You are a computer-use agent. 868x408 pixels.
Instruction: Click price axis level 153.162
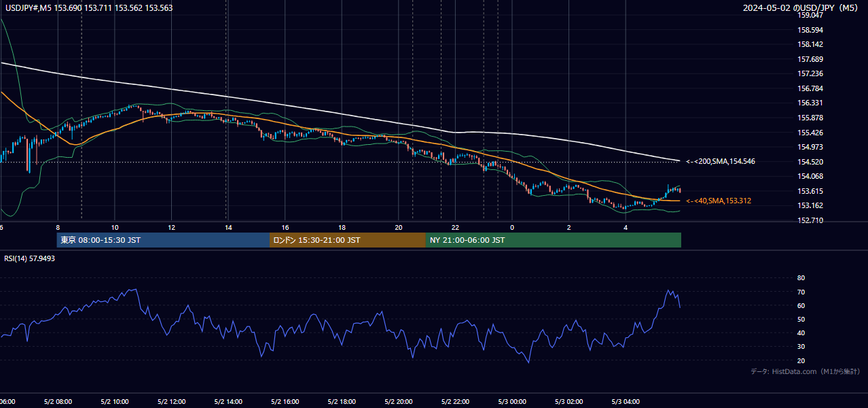pyautogui.click(x=811, y=206)
